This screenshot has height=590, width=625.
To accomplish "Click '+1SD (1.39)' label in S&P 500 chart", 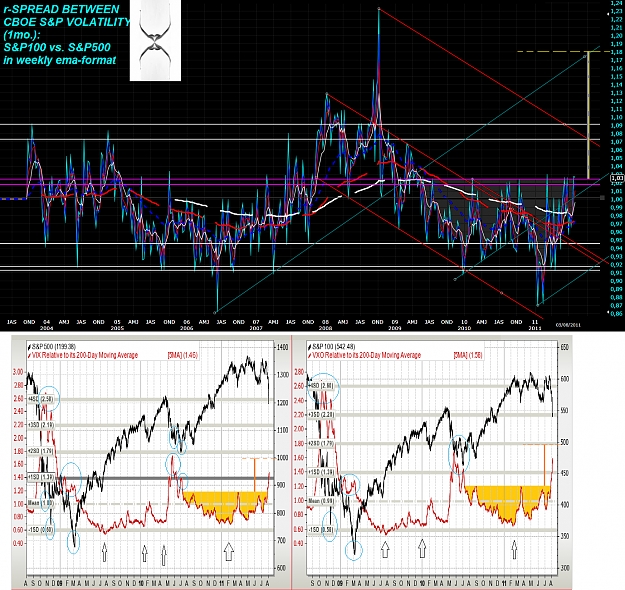I will (x=41, y=477).
